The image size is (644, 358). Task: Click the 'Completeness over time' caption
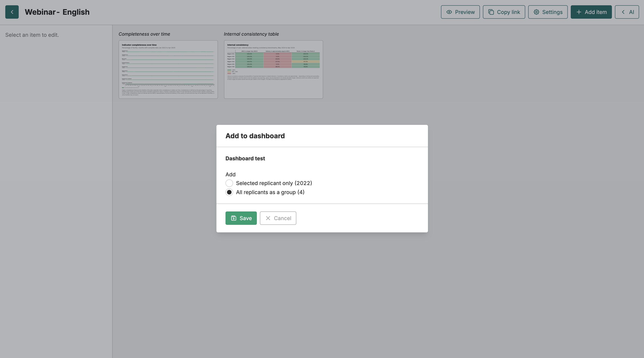[144, 34]
